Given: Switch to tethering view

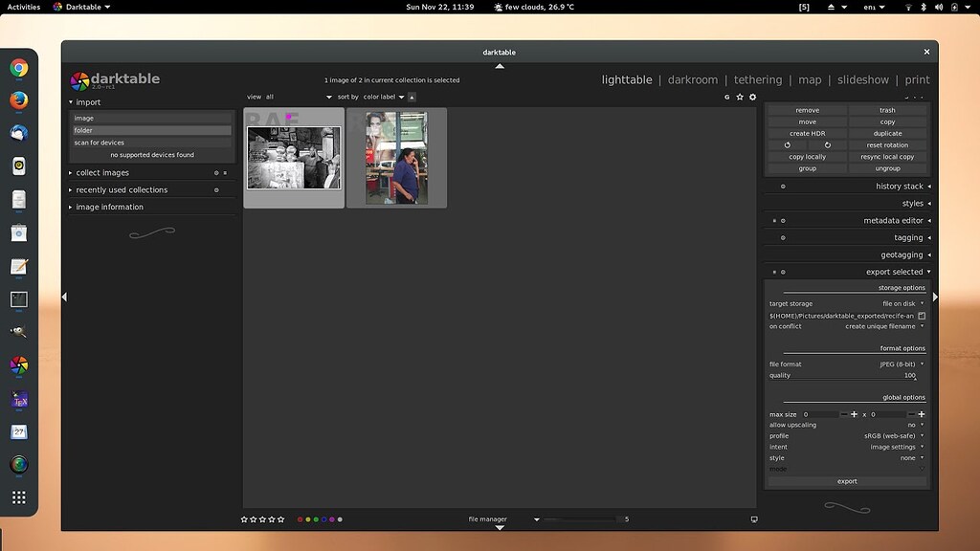Looking at the screenshot, I should click(x=758, y=80).
